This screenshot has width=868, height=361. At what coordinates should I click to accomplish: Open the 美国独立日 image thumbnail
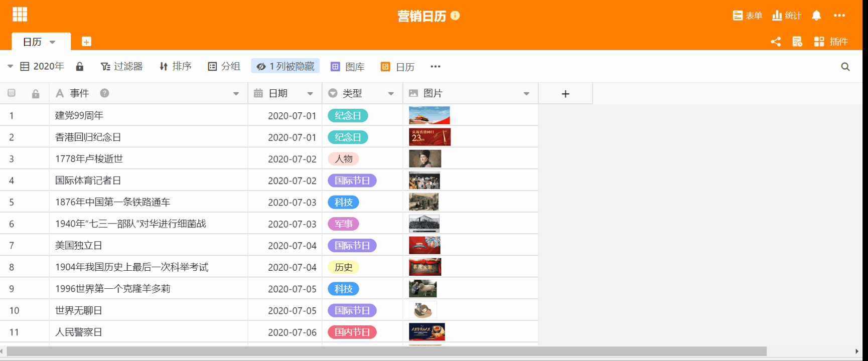click(424, 245)
